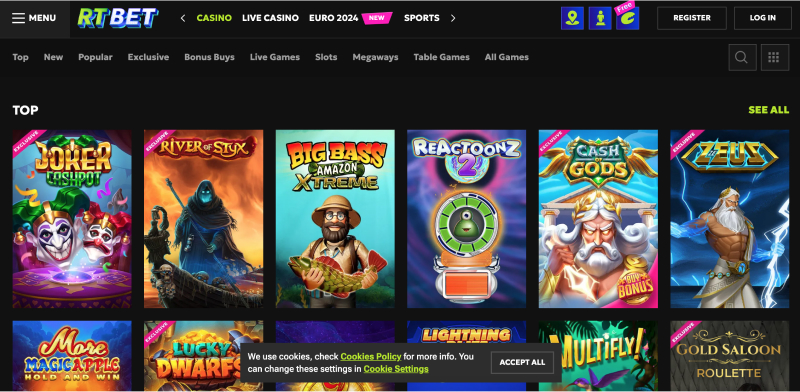This screenshot has width=800, height=392.
Task: Accept all cookies
Action: [x=522, y=362]
